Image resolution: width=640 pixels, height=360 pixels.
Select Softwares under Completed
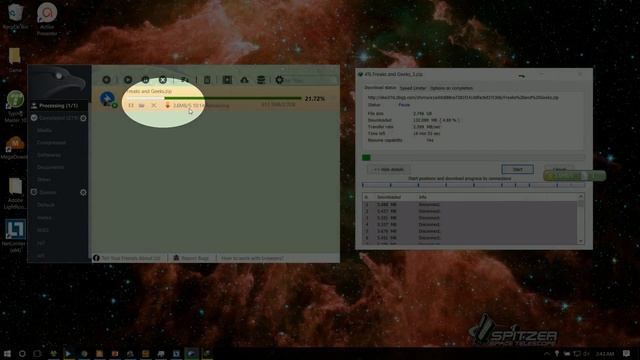[49, 155]
